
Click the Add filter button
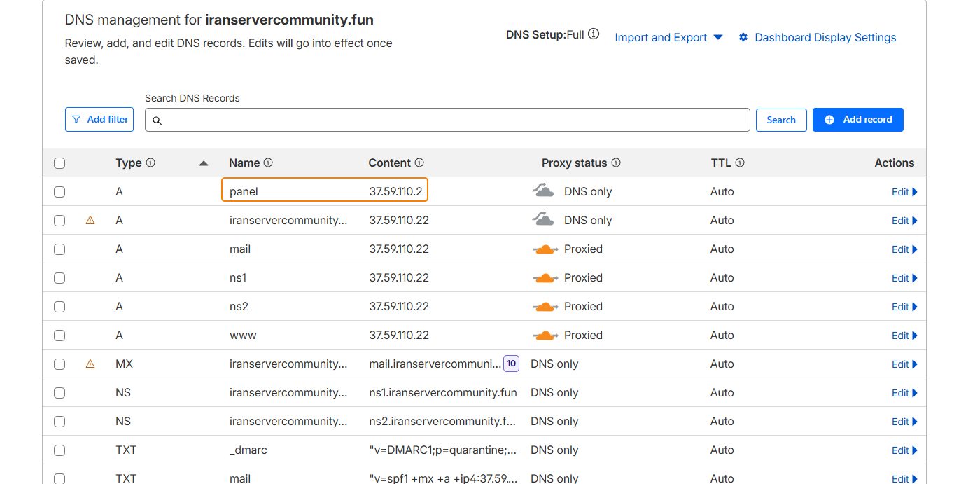click(x=99, y=120)
